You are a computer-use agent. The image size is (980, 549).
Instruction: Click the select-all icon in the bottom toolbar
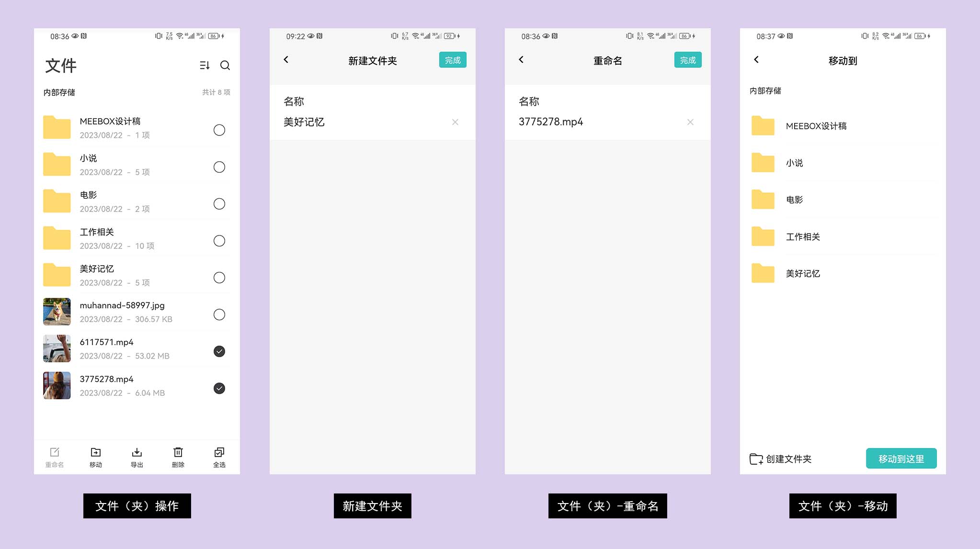pos(219,456)
